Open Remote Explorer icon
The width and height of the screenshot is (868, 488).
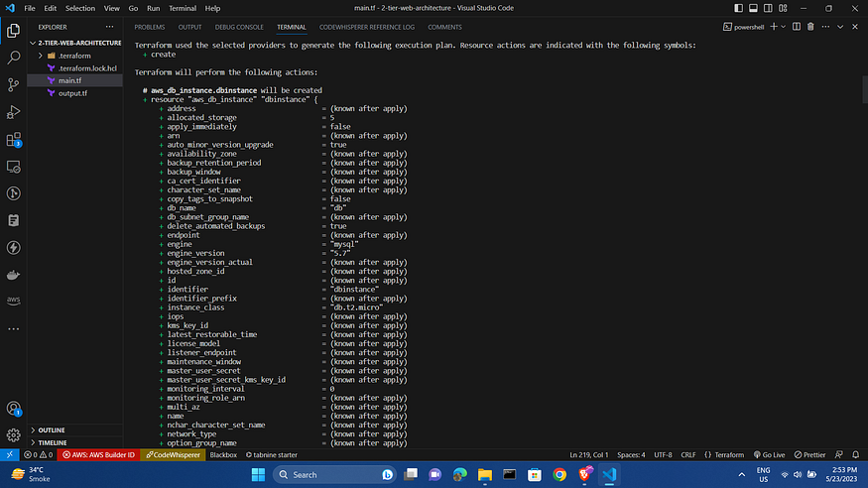13,167
